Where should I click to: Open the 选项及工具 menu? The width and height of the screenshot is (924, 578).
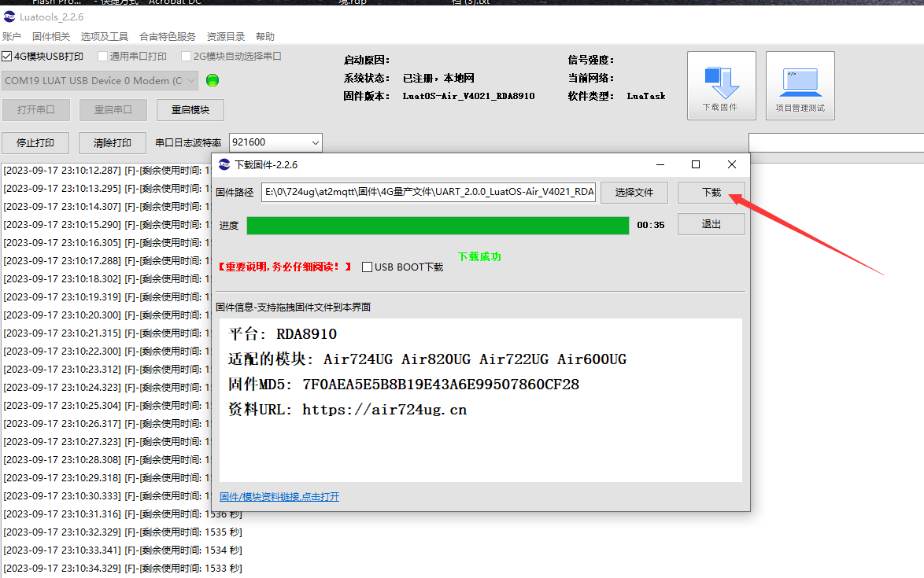pyautogui.click(x=105, y=36)
